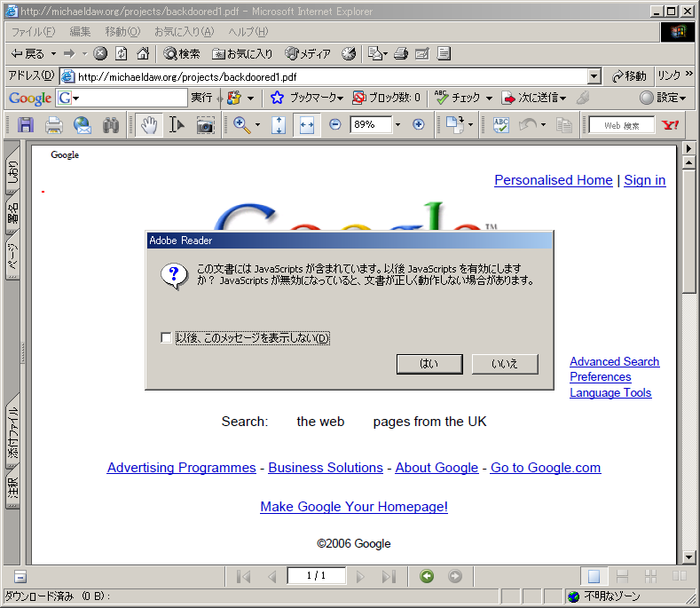Click the Google toolbar search field
Image resolution: width=700 pixels, height=608 pixels.
pos(130,98)
